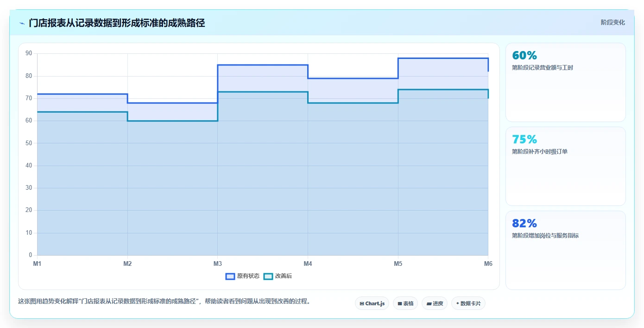Toggle the 改善后 legend swatch
This screenshot has height=328, width=644.
coord(268,276)
